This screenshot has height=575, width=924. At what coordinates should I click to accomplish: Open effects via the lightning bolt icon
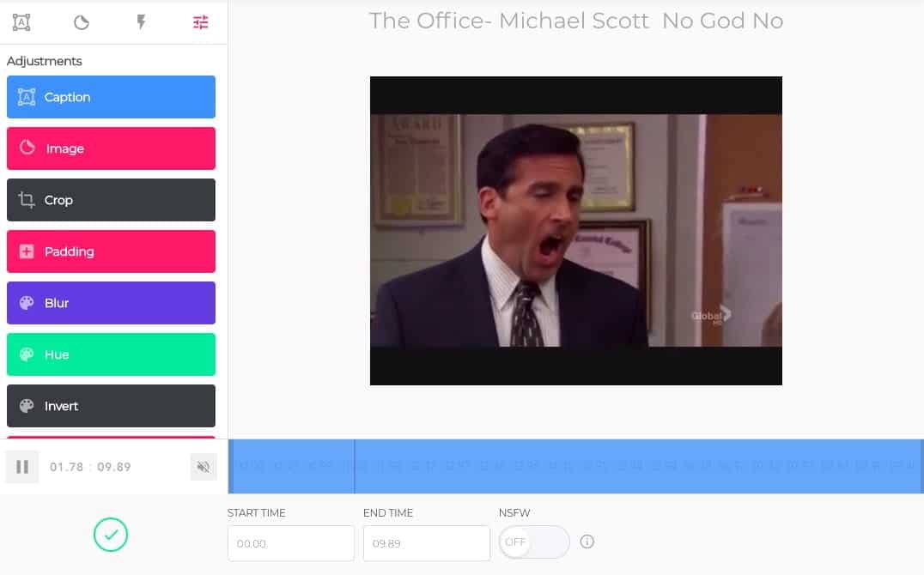(141, 21)
